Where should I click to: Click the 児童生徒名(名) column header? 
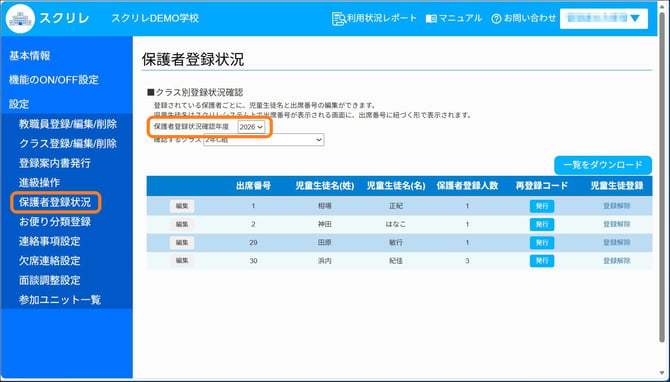click(x=396, y=186)
